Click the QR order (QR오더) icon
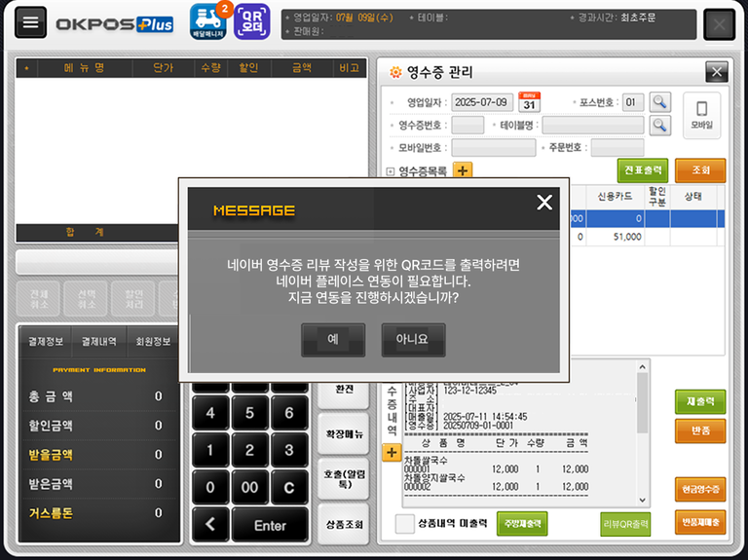748x560 pixels. pos(252,21)
